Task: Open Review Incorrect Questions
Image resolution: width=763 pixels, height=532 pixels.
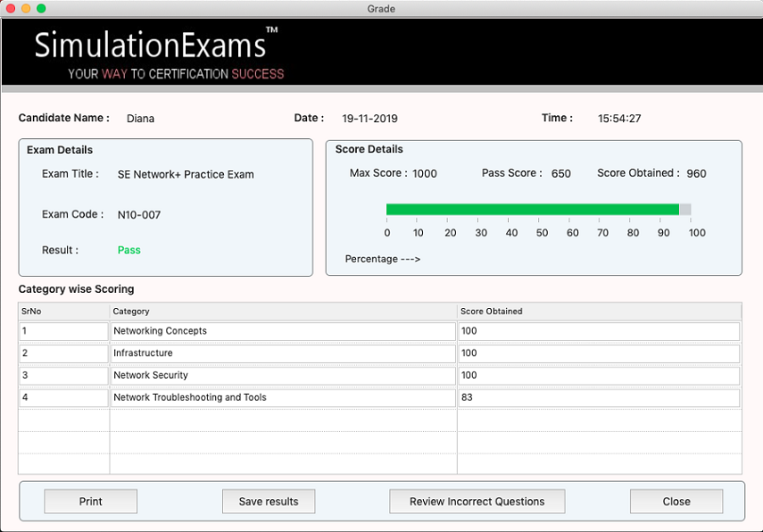Action: coord(477,502)
